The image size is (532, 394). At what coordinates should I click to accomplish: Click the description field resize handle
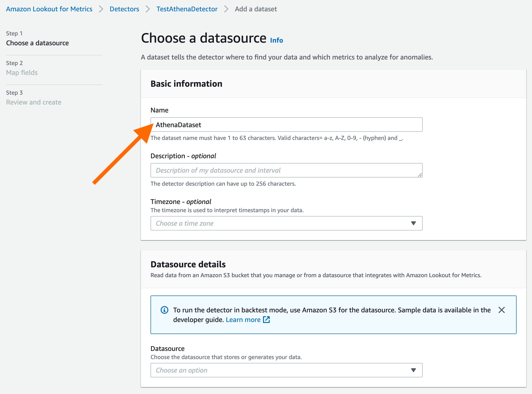(x=420, y=175)
